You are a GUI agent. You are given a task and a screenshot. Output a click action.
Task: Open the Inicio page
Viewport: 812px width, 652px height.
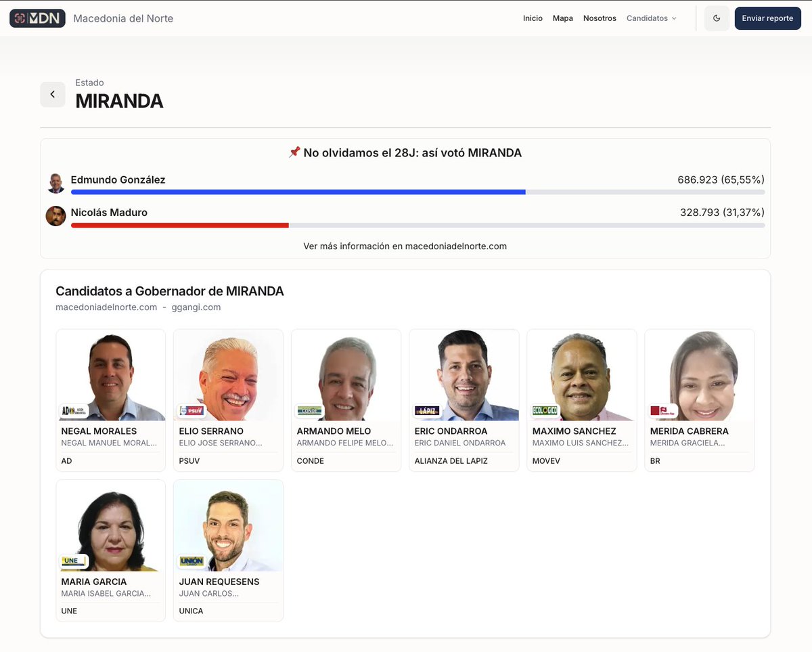coord(533,18)
